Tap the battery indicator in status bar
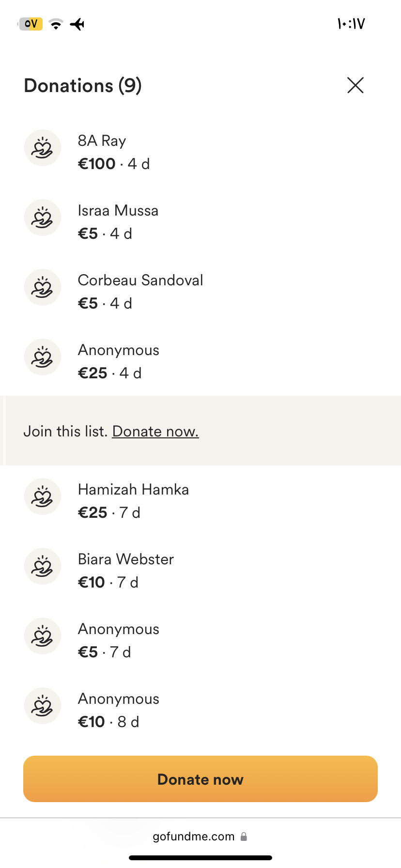 pyautogui.click(x=31, y=24)
